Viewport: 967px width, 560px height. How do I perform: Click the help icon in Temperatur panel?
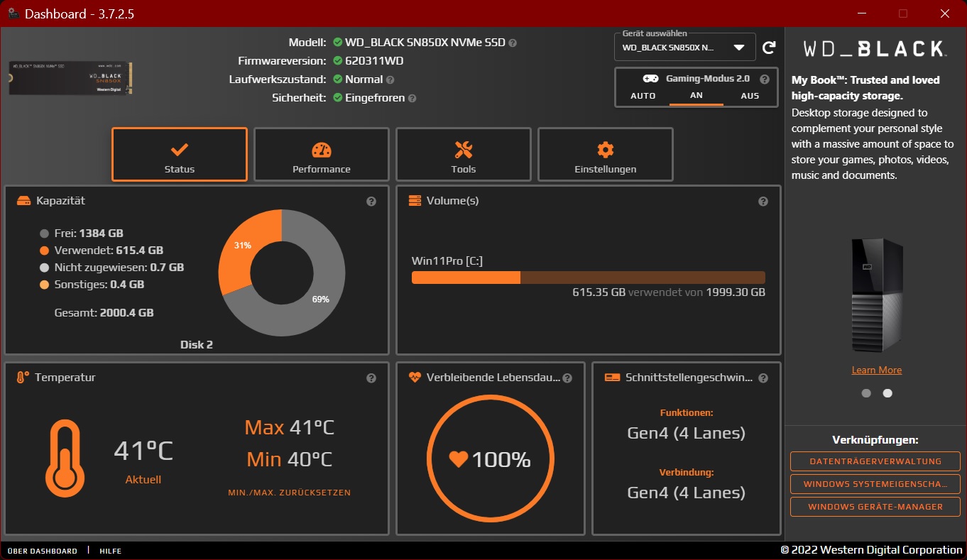[371, 378]
